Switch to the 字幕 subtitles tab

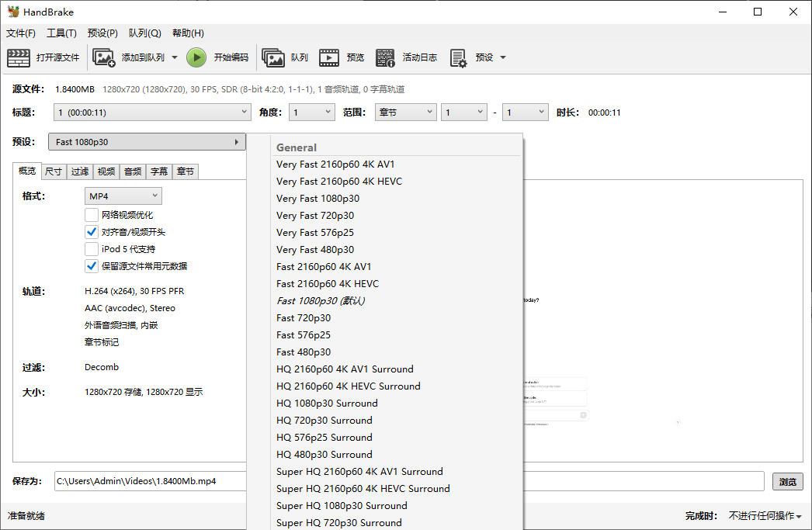(x=159, y=171)
